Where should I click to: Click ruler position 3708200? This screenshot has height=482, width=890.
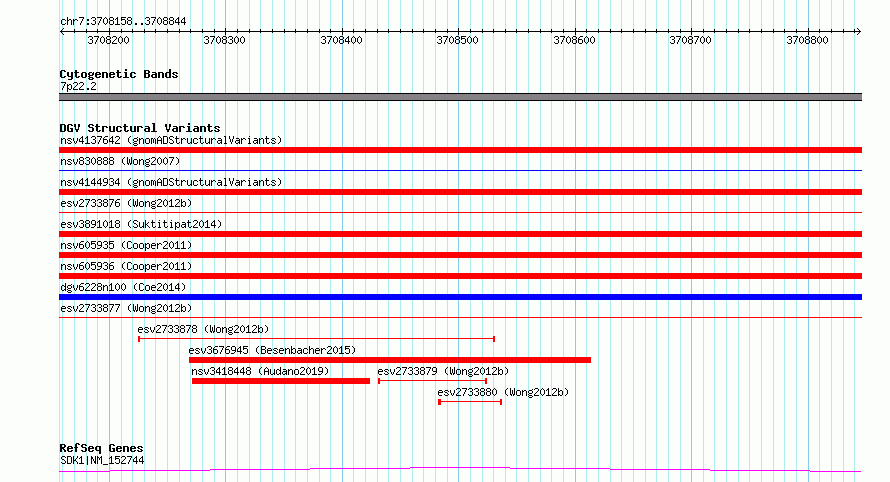108,40
